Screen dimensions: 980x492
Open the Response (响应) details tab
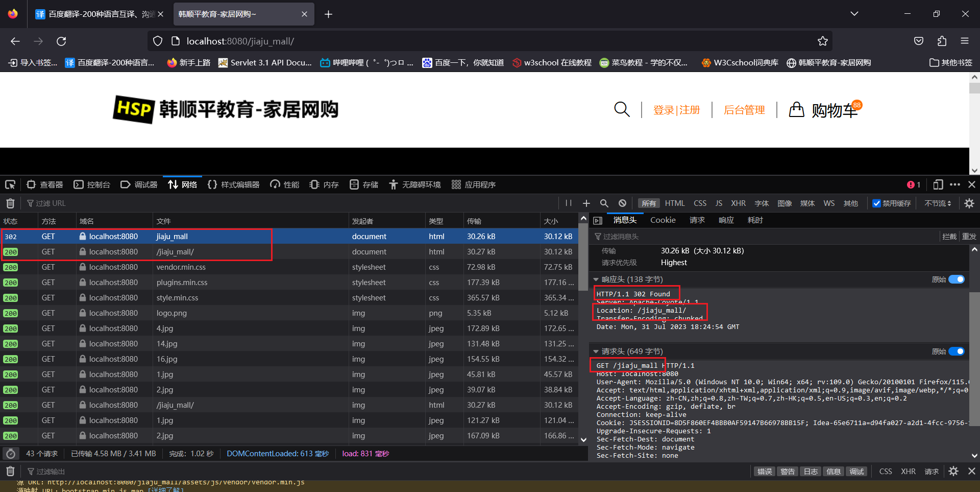(x=726, y=220)
